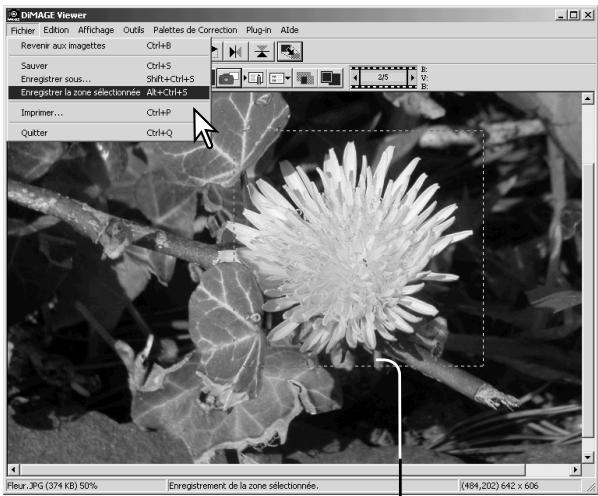Click the overlapping gray squares comparison icon

(305, 78)
